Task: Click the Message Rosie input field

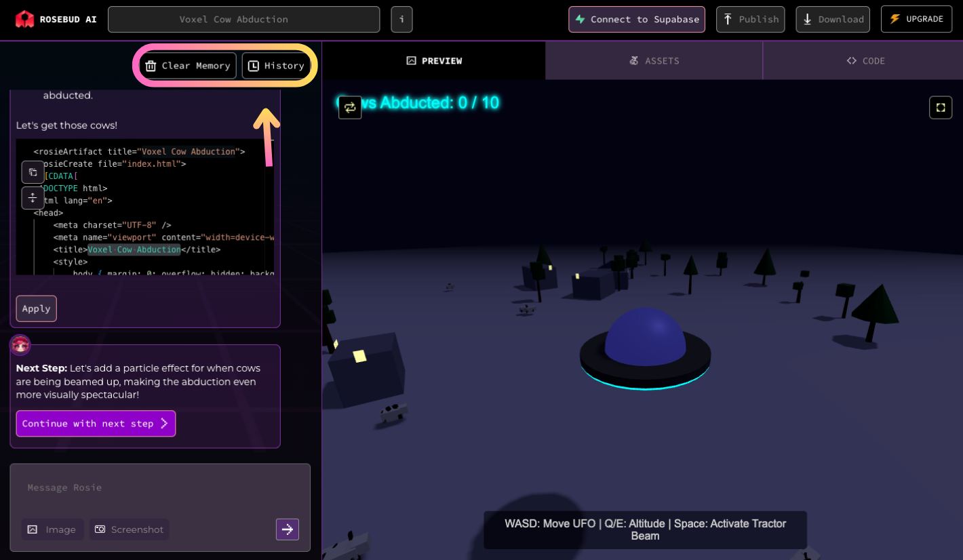Action: pos(160,488)
